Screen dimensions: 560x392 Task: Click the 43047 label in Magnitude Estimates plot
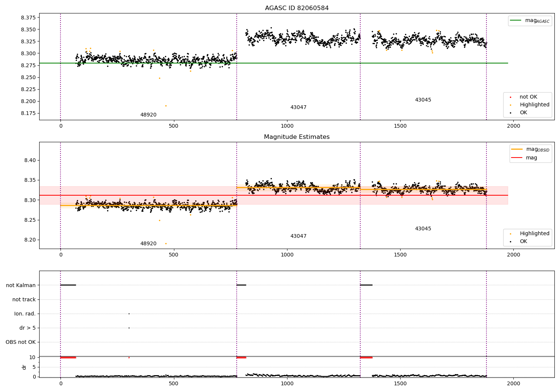tap(298, 236)
